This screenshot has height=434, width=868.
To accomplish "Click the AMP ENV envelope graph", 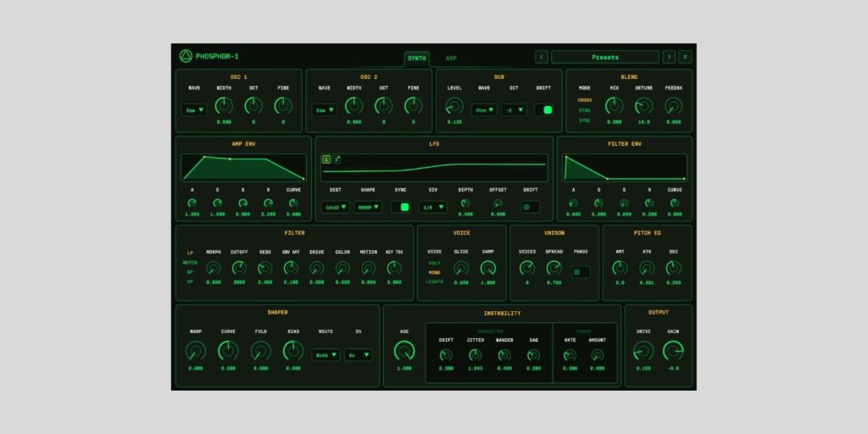I will click(243, 168).
